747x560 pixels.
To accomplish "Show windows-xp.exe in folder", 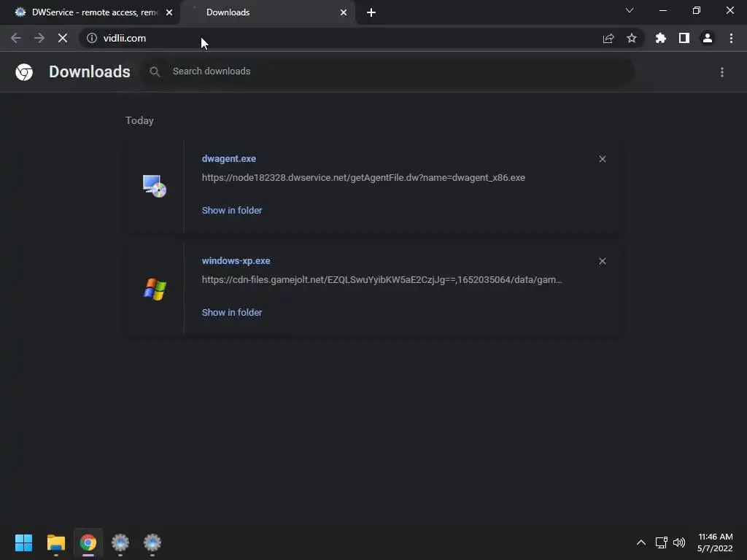I will coord(232,312).
